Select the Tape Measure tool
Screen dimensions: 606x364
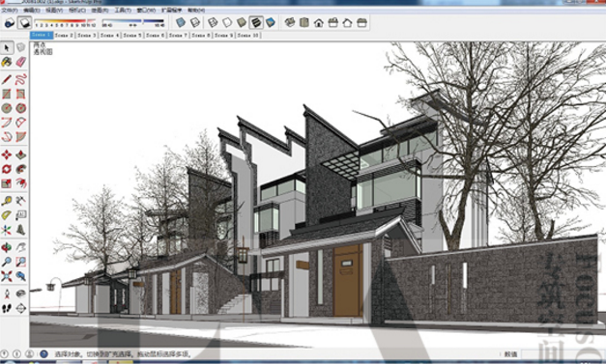pos(7,201)
